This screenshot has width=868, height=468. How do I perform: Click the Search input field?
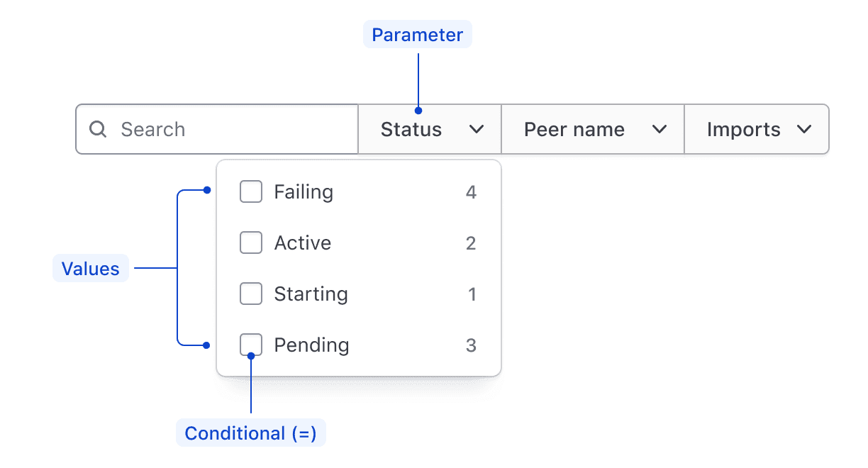(213, 129)
